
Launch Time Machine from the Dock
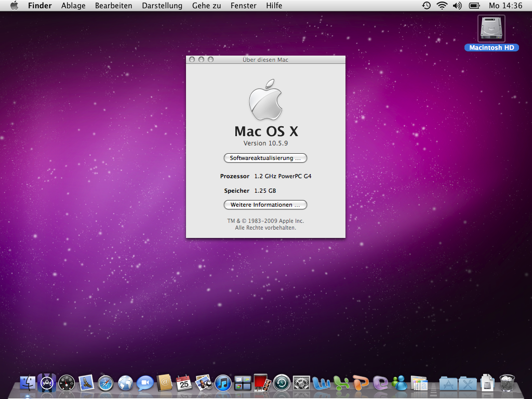click(282, 383)
